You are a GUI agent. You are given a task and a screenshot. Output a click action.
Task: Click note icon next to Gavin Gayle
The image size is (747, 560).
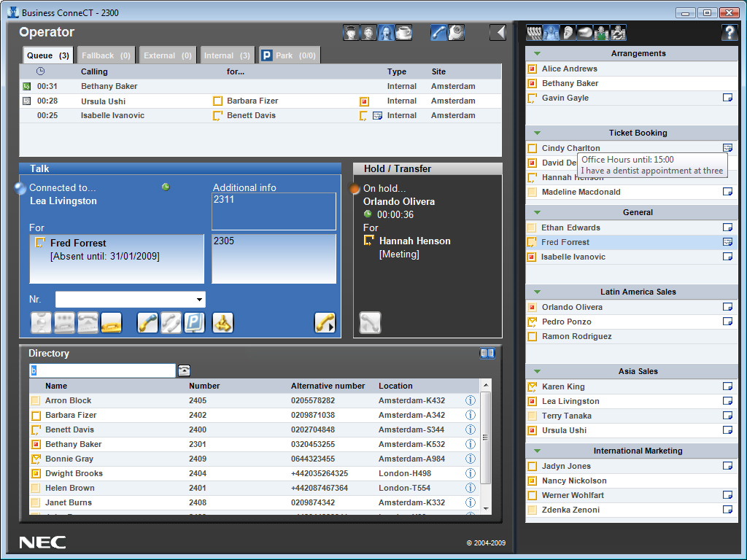(x=727, y=98)
